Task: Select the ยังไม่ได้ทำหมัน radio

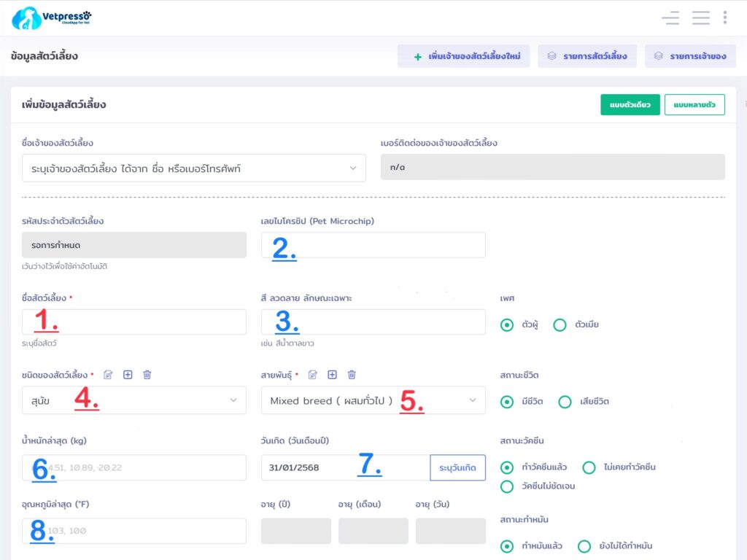Action: click(584, 546)
